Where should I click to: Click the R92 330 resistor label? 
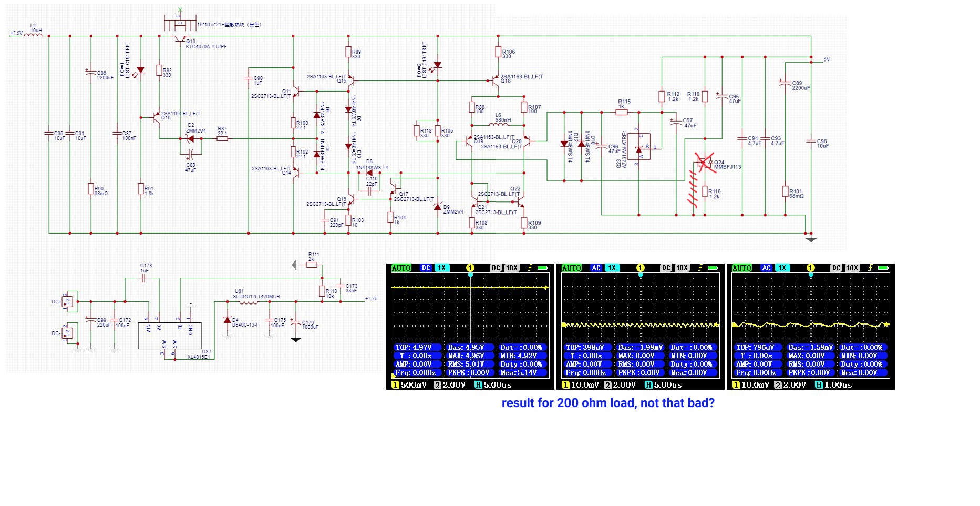coord(167,73)
